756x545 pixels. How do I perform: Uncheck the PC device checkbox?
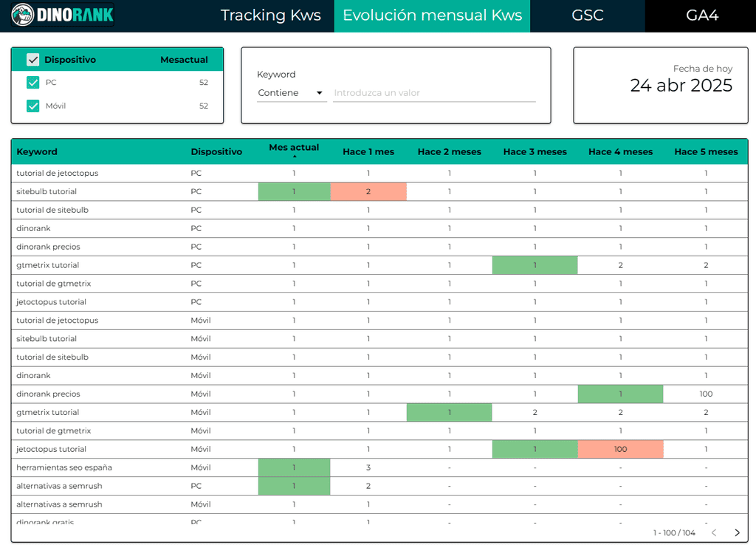pyautogui.click(x=32, y=83)
